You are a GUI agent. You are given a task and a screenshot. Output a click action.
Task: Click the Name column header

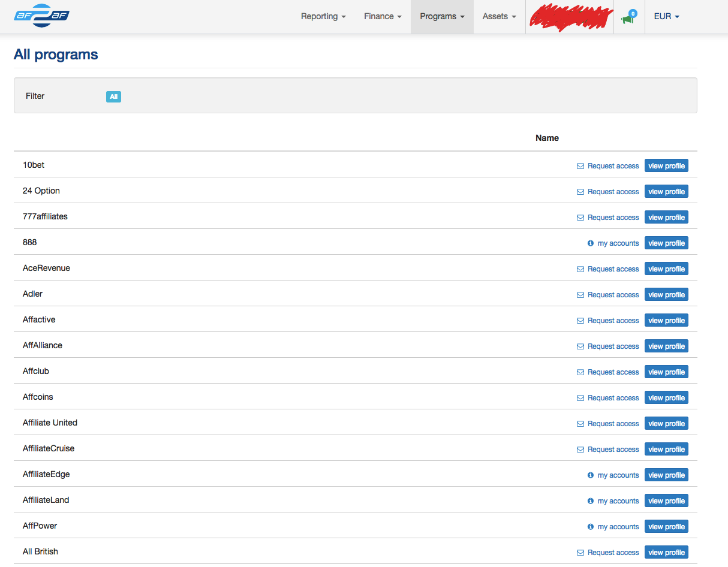pyautogui.click(x=547, y=138)
